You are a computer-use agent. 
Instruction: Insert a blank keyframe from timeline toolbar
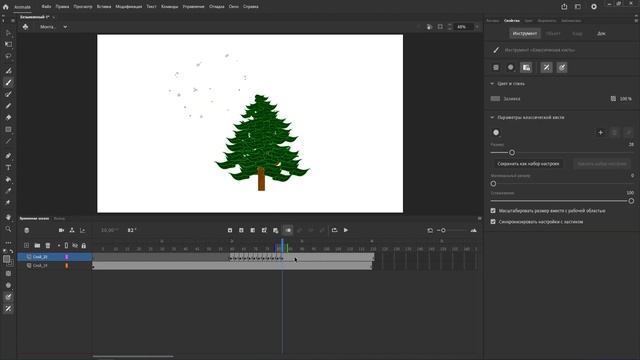coord(241,230)
